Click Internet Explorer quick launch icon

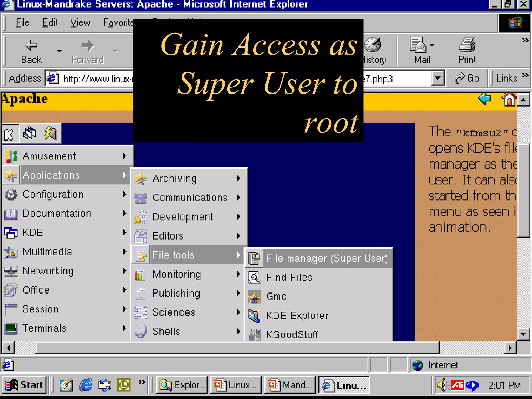[x=86, y=385]
